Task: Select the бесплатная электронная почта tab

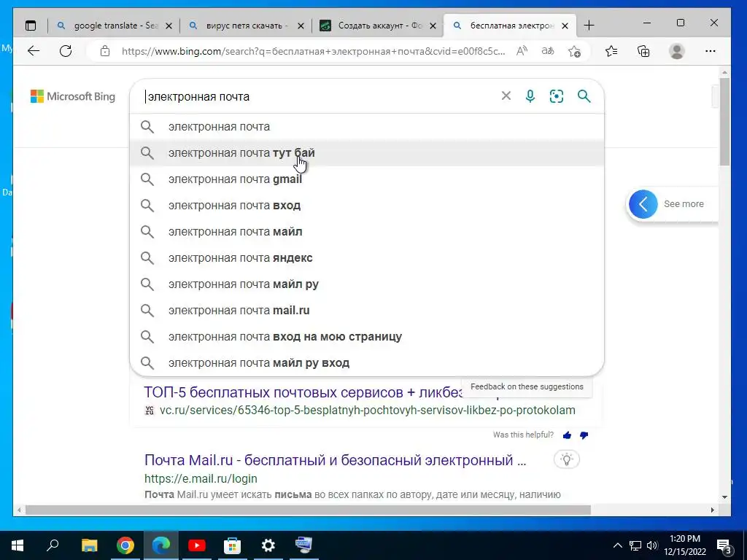Action: [510, 26]
